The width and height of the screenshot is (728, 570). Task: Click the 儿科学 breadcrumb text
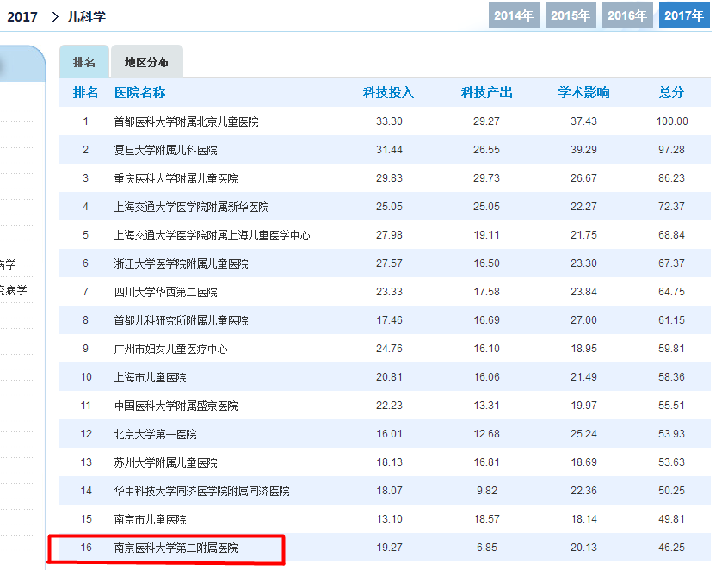pos(86,16)
